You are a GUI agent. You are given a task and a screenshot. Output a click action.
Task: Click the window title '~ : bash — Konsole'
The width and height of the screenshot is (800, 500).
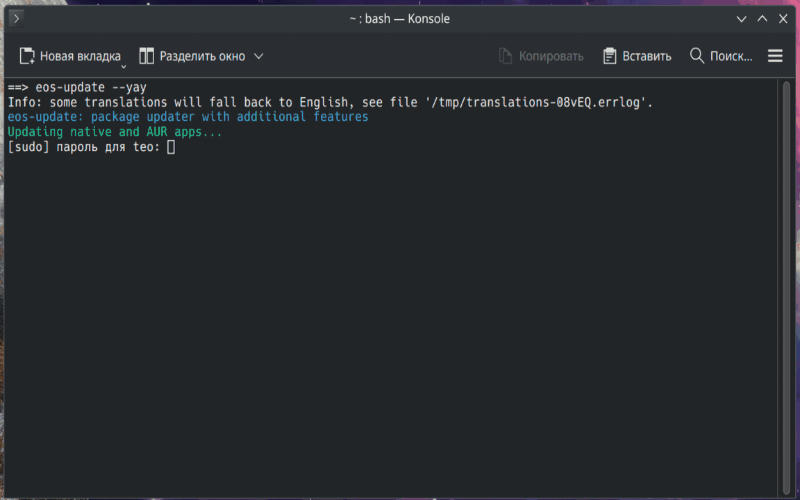click(x=399, y=19)
